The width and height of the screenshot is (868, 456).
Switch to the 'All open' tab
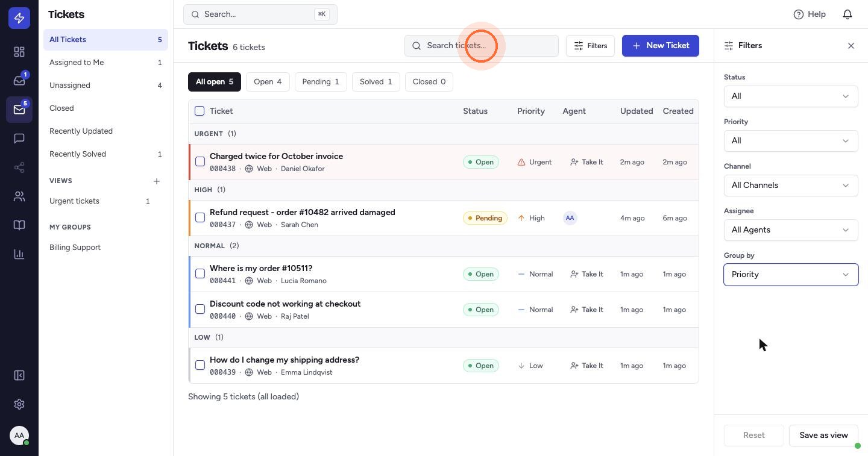(x=215, y=82)
